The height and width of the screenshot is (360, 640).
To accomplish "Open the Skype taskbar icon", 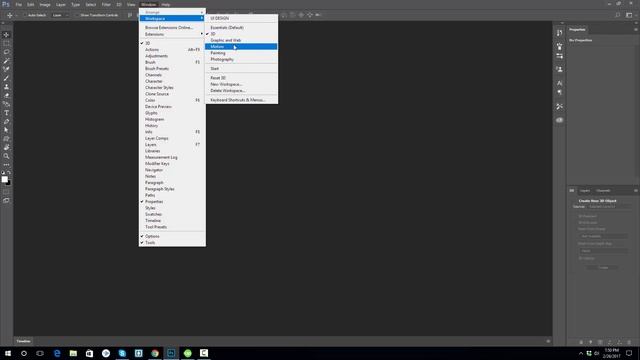I will click(122, 353).
